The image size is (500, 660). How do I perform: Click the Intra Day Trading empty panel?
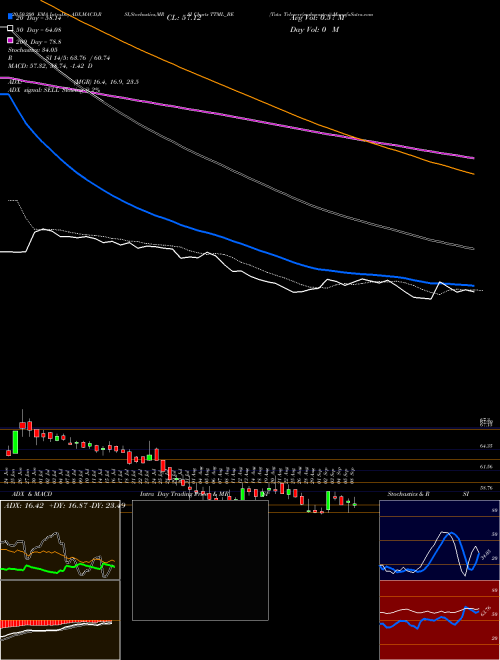point(200,560)
